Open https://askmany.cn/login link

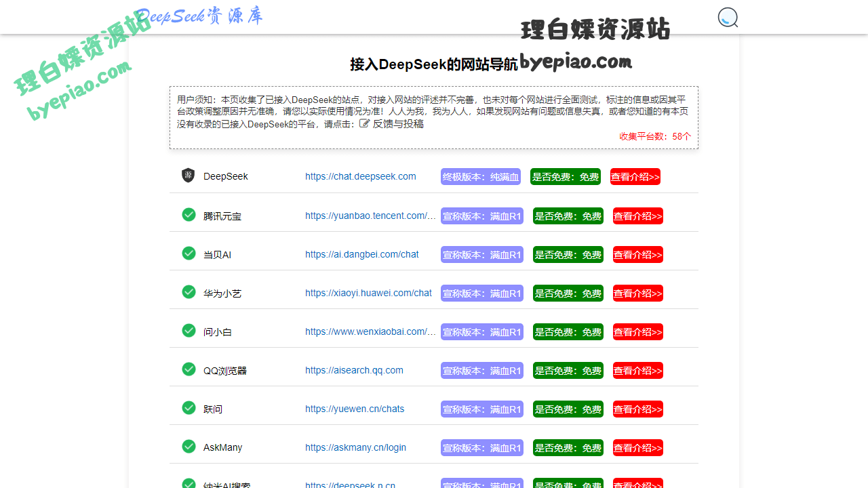click(356, 447)
